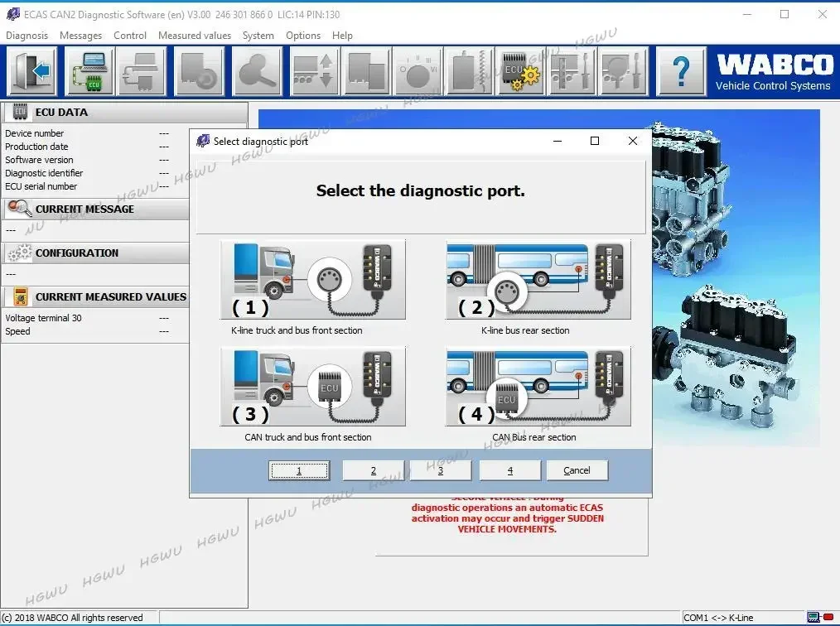Viewport: 840px width, 626px height.
Task: Click the sensor with tool icon
Action: tap(624, 71)
